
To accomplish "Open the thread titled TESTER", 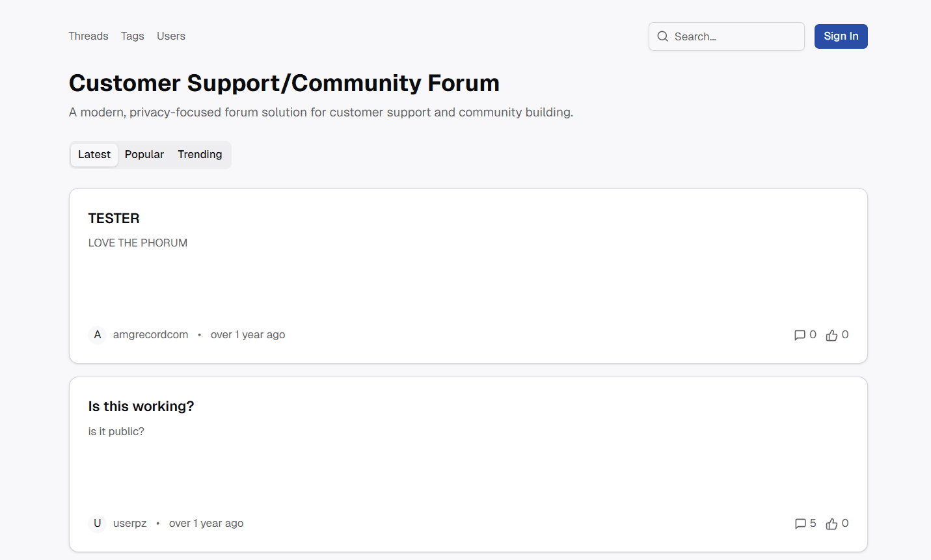I will pos(114,218).
